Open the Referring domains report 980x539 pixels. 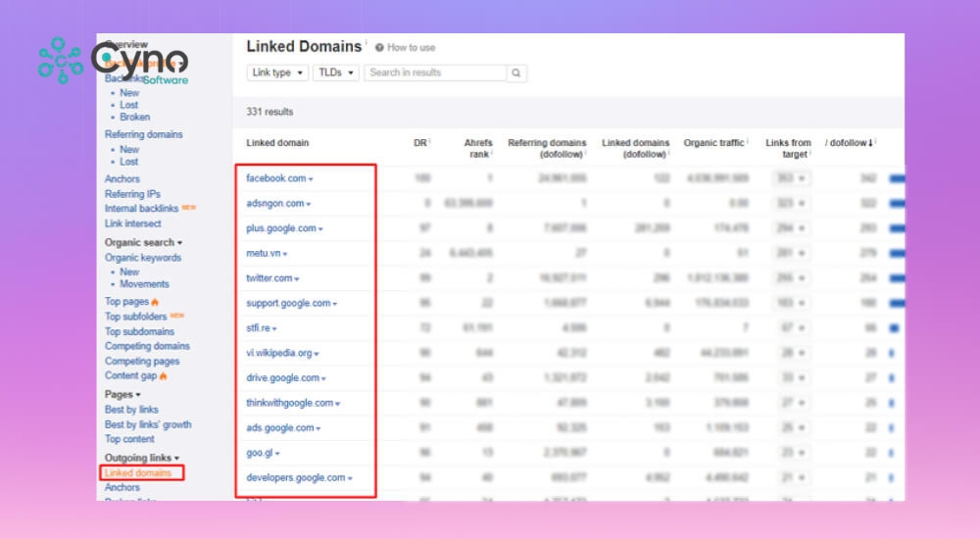144,134
